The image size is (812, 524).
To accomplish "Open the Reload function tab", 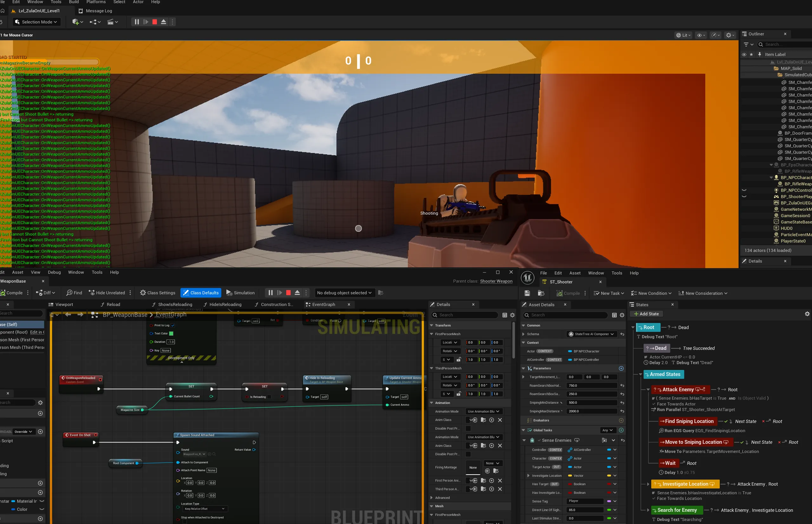I will tap(110, 305).
